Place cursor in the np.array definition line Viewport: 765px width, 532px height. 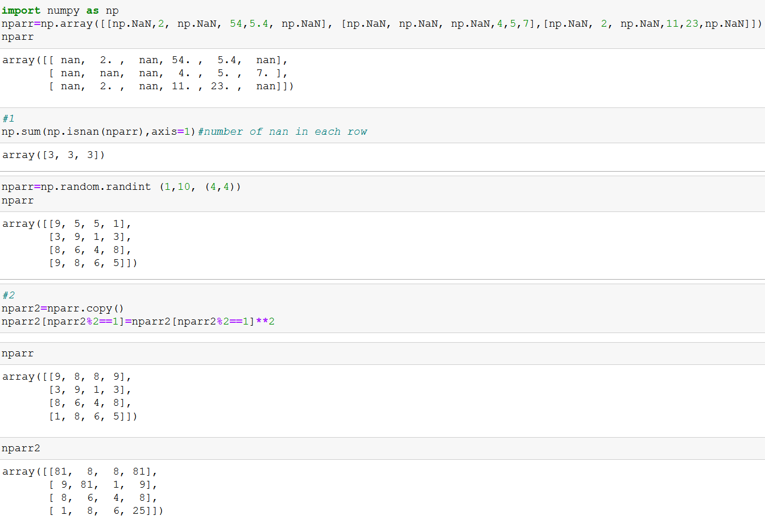381,24
